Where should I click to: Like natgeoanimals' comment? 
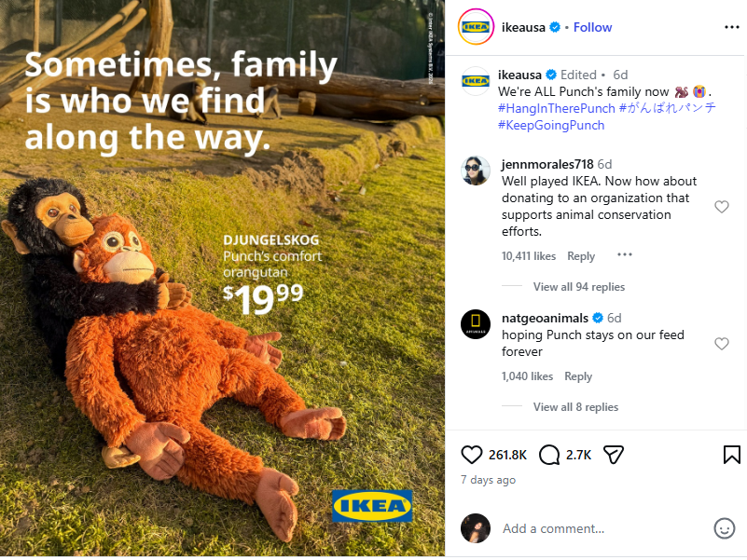pyautogui.click(x=722, y=344)
